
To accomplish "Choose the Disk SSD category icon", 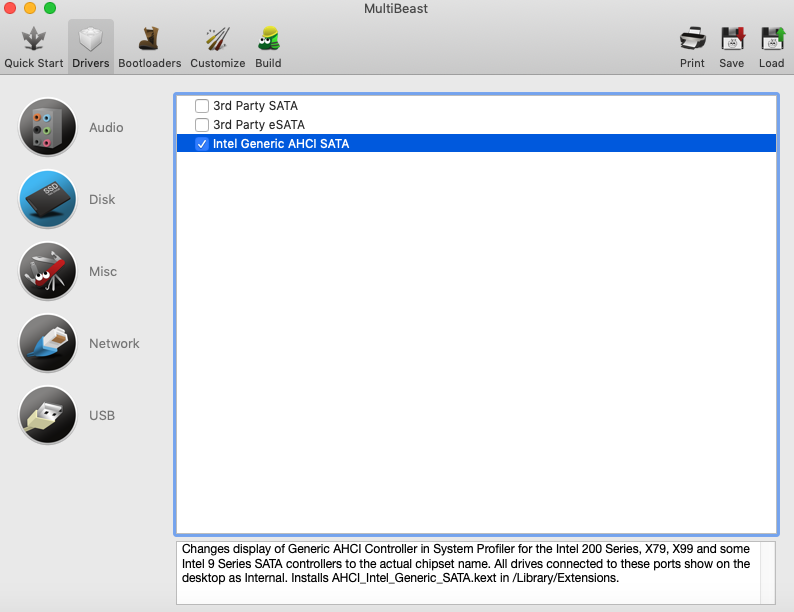I will (x=48, y=199).
